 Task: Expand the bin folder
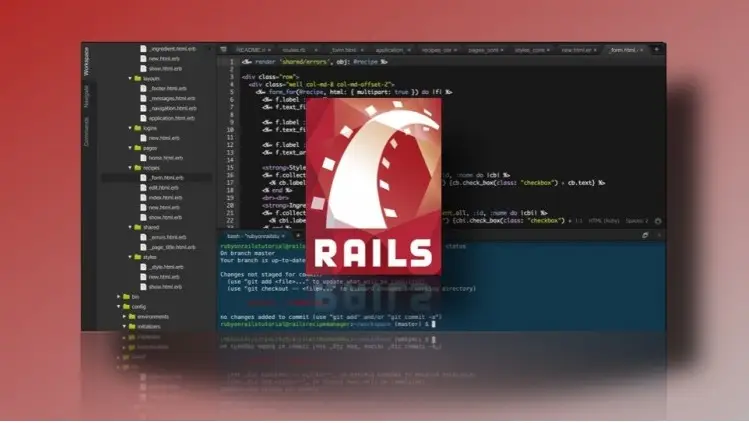[118, 296]
